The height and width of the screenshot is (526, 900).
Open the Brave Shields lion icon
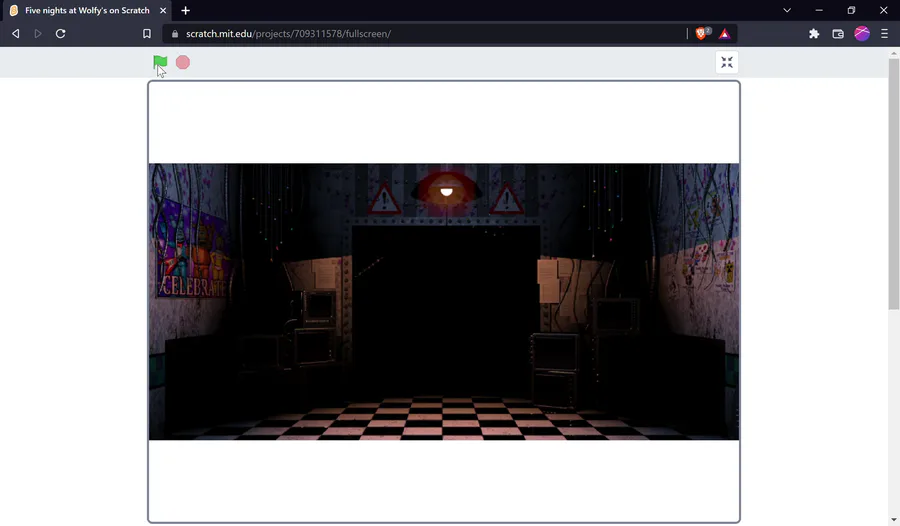pyautogui.click(x=701, y=33)
